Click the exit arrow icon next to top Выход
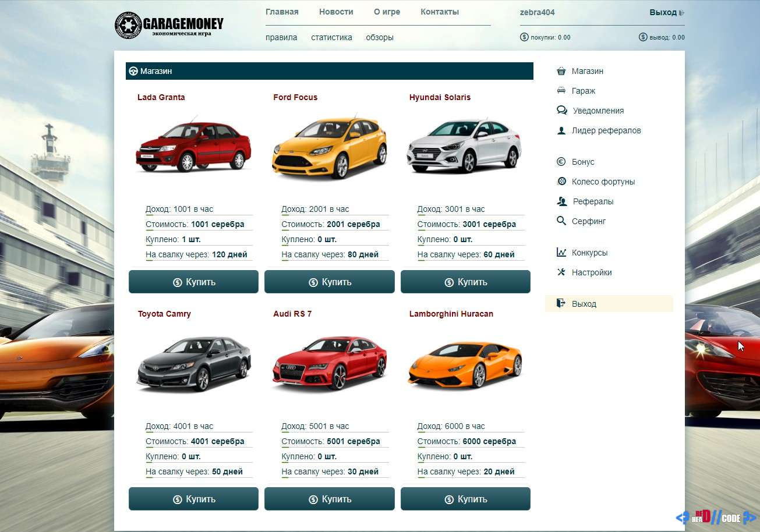This screenshot has height=532, width=760. pos(681,12)
